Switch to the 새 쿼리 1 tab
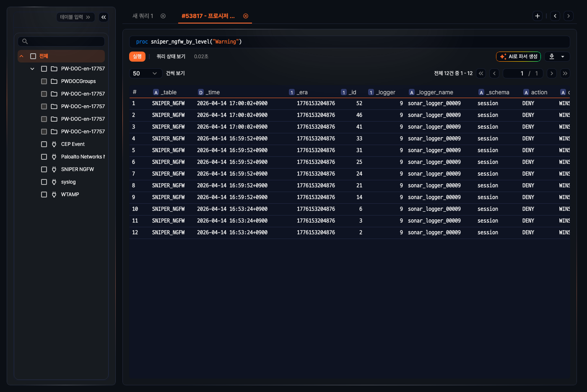The width and height of the screenshot is (587, 392). (x=143, y=16)
